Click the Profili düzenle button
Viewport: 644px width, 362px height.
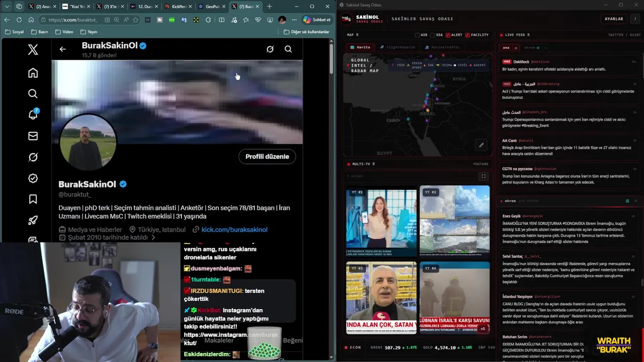point(267,156)
